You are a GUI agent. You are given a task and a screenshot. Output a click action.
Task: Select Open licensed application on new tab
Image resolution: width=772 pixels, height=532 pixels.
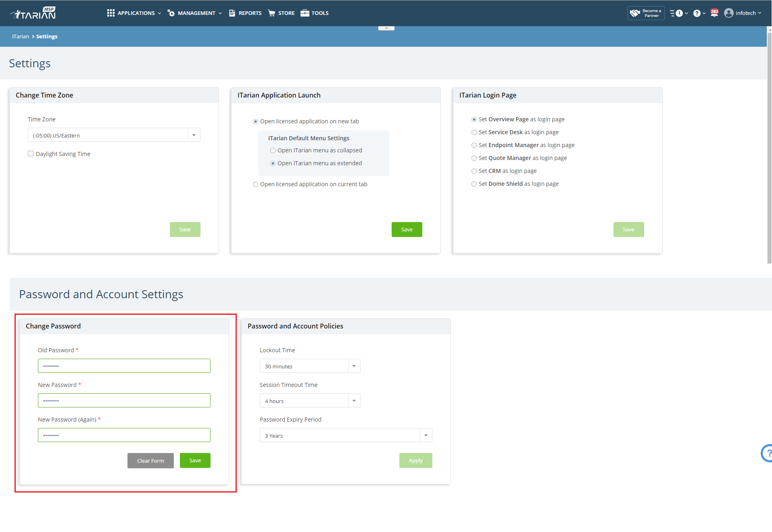(x=255, y=121)
